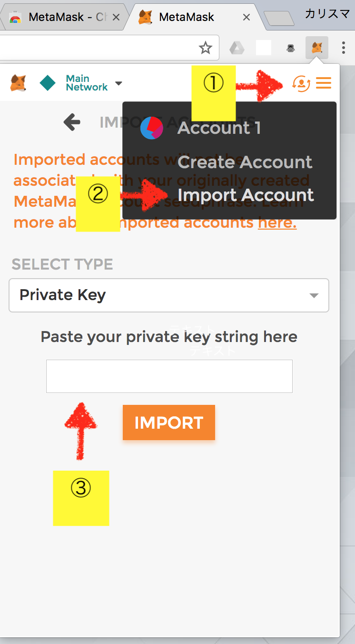Go back using the arrow icon
This screenshot has width=355, height=644.
pos(71,122)
